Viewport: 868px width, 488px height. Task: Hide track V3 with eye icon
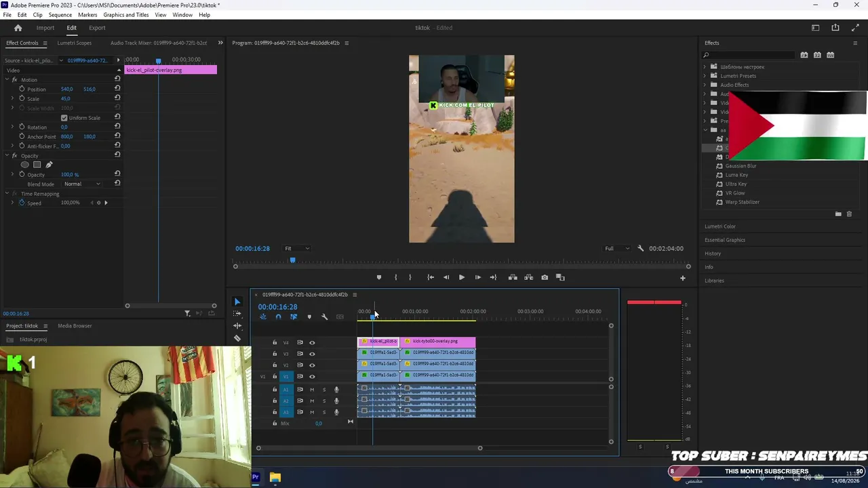(312, 354)
